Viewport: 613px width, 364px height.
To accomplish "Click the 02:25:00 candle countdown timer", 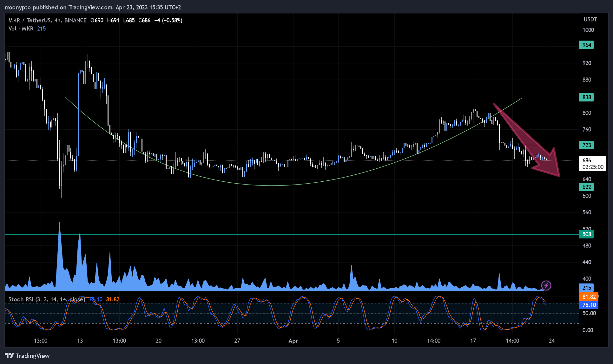I will pyautogui.click(x=593, y=167).
